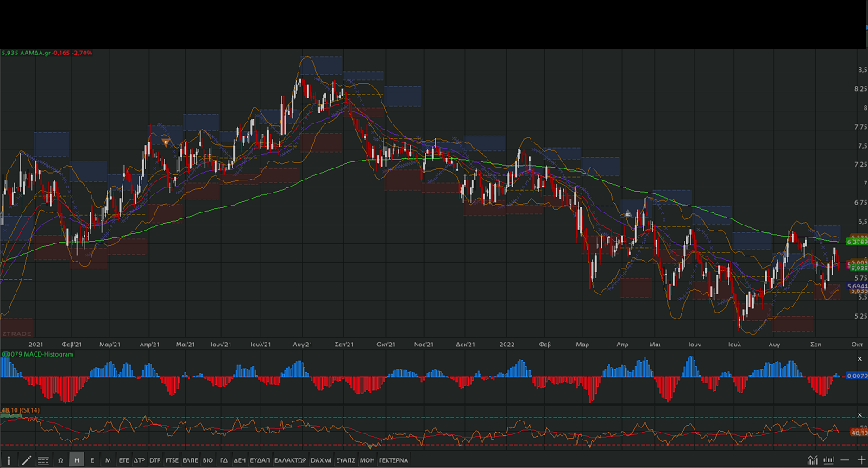Close the RSI(14) panel
This screenshot has height=468, width=868.
click(859, 414)
